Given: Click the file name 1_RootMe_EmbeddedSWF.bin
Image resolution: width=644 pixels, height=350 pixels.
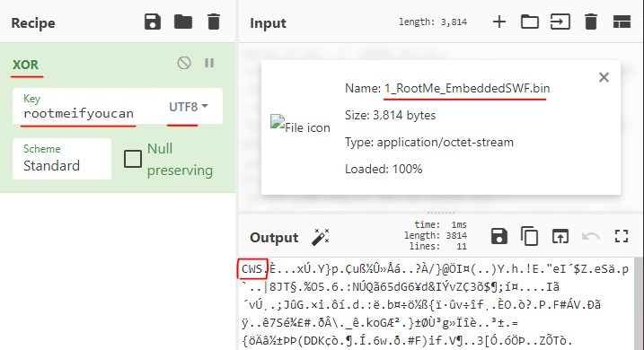Looking at the screenshot, I should (467, 88).
